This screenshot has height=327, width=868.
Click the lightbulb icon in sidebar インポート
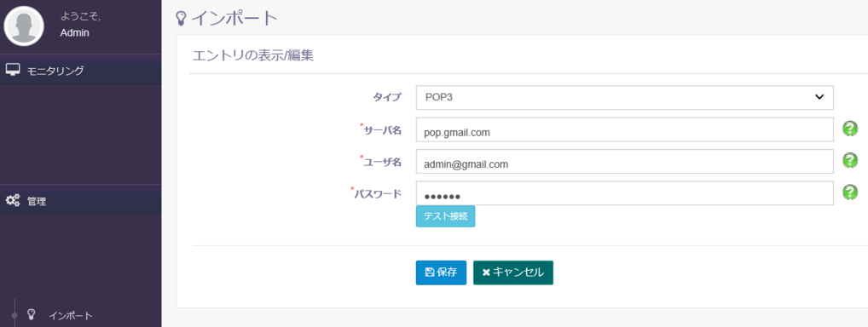pyautogui.click(x=32, y=315)
